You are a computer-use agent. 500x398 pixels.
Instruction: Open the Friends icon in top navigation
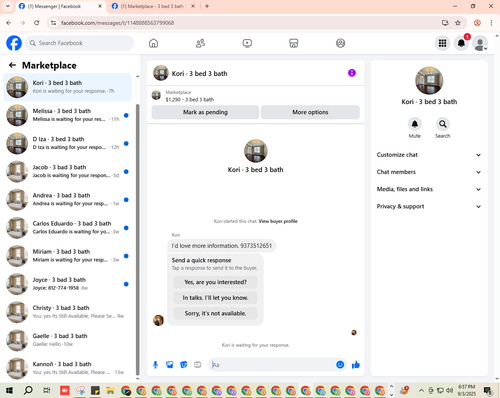pyautogui.click(x=200, y=43)
